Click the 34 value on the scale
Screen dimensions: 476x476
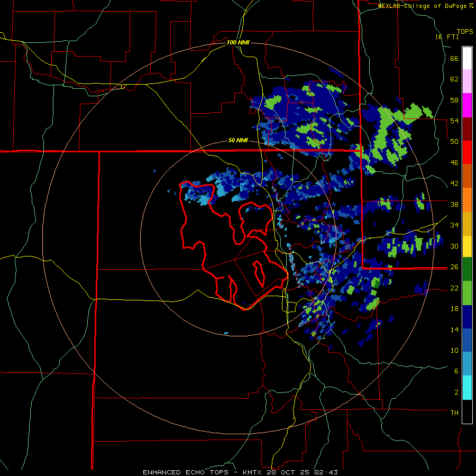[454, 225]
